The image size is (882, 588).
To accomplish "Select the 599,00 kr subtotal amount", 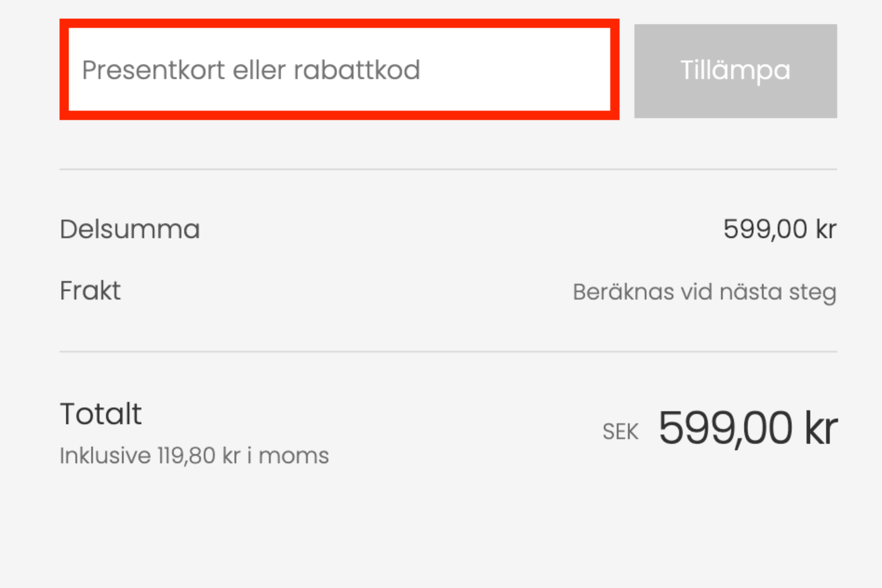I will tap(779, 229).
